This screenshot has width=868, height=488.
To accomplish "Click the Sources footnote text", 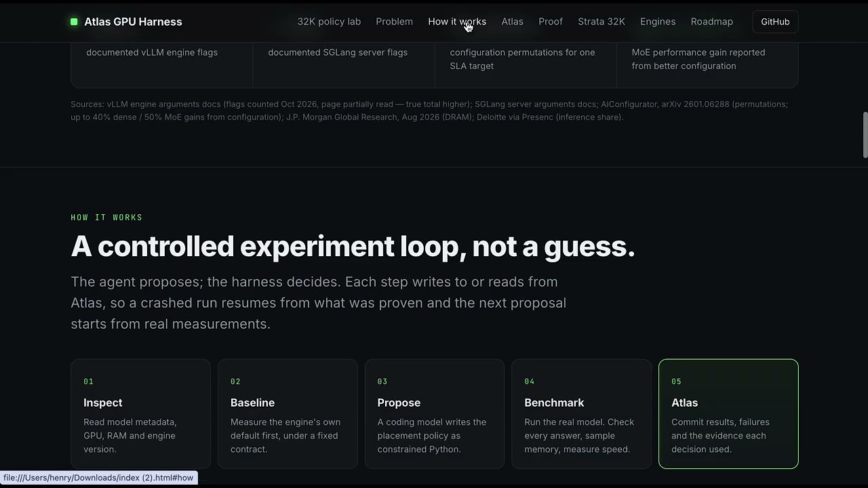I will click(429, 110).
